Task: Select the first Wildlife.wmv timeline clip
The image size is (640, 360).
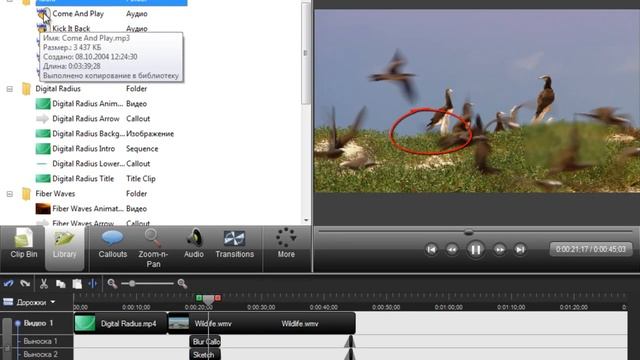Action: point(212,324)
